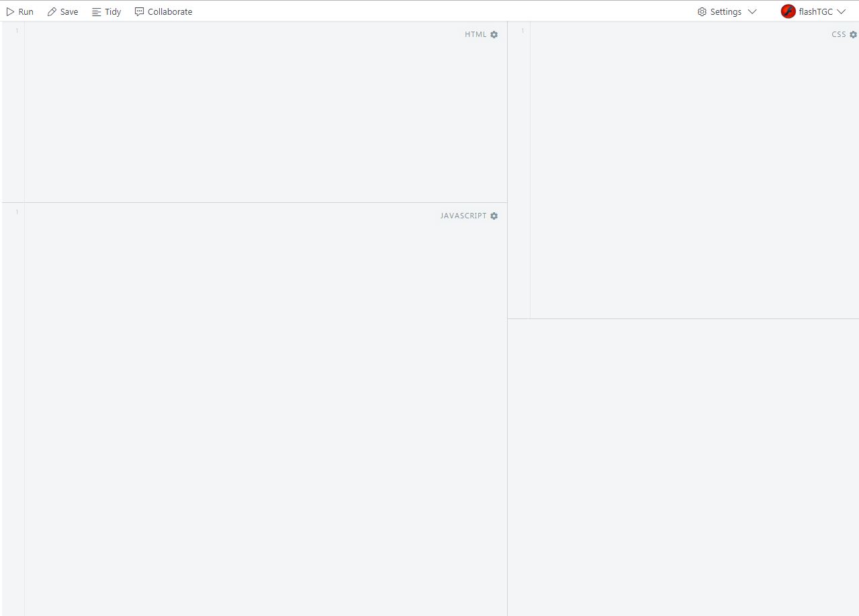
Task: Click the flashTGC profile avatar icon
Action: tap(788, 11)
